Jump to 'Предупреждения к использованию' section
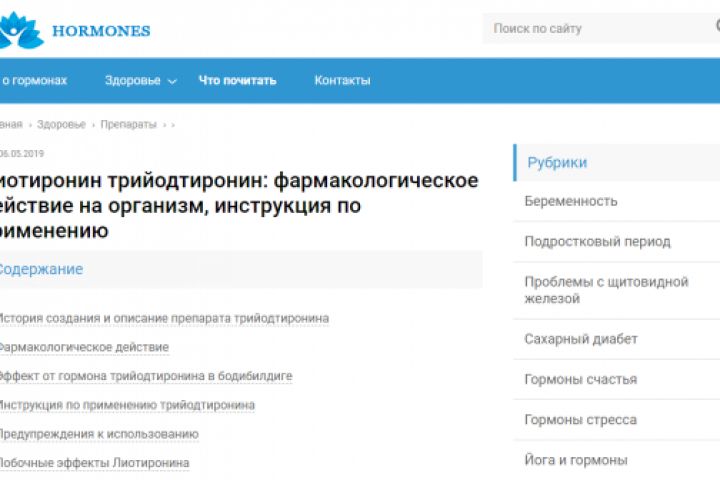This screenshot has width=720, height=480. click(x=99, y=434)
